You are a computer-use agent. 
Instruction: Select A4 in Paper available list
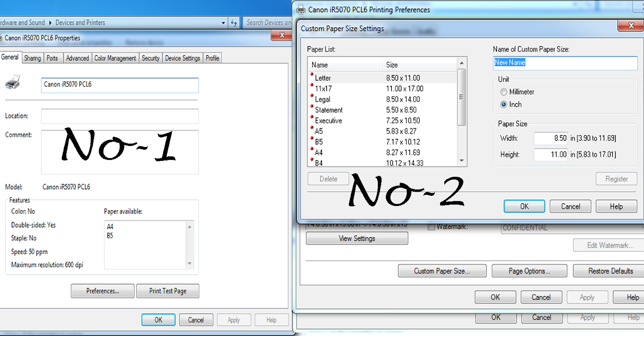tap(110, 227)
